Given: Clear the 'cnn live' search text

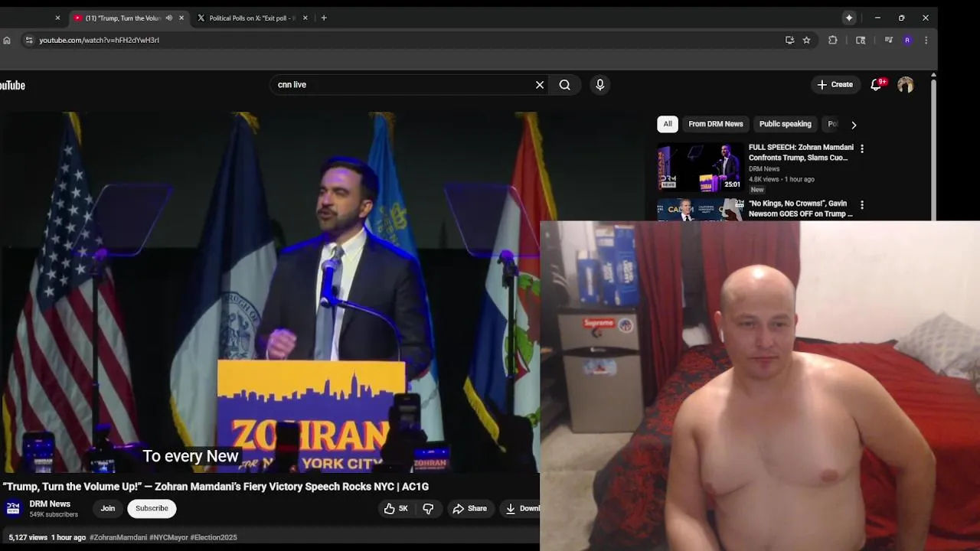Looking at the screenshot, I should pos(540,85).
